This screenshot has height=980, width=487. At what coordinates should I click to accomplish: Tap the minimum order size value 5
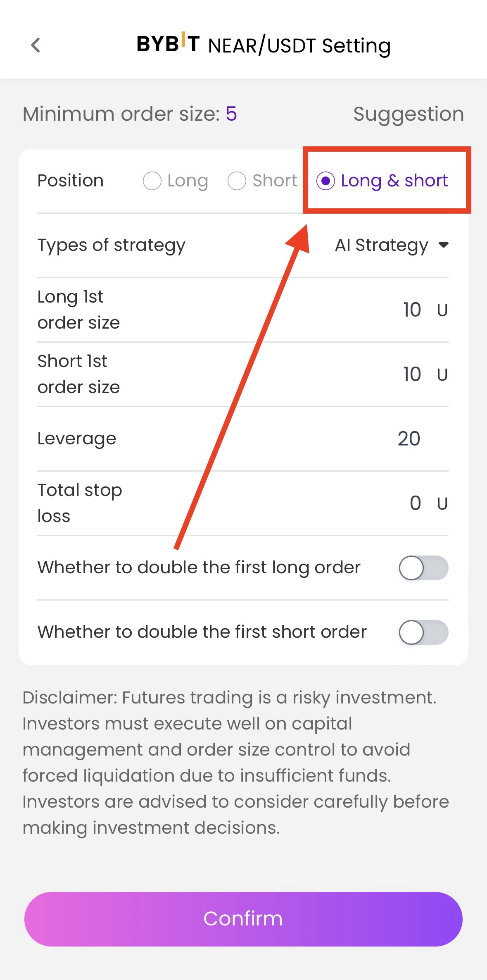click(x=231, y=114)
